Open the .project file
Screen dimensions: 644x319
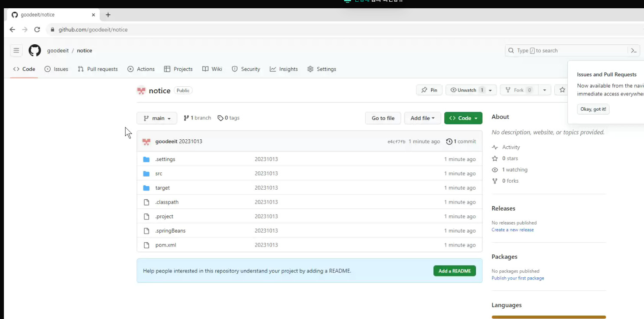coord(164,217)
